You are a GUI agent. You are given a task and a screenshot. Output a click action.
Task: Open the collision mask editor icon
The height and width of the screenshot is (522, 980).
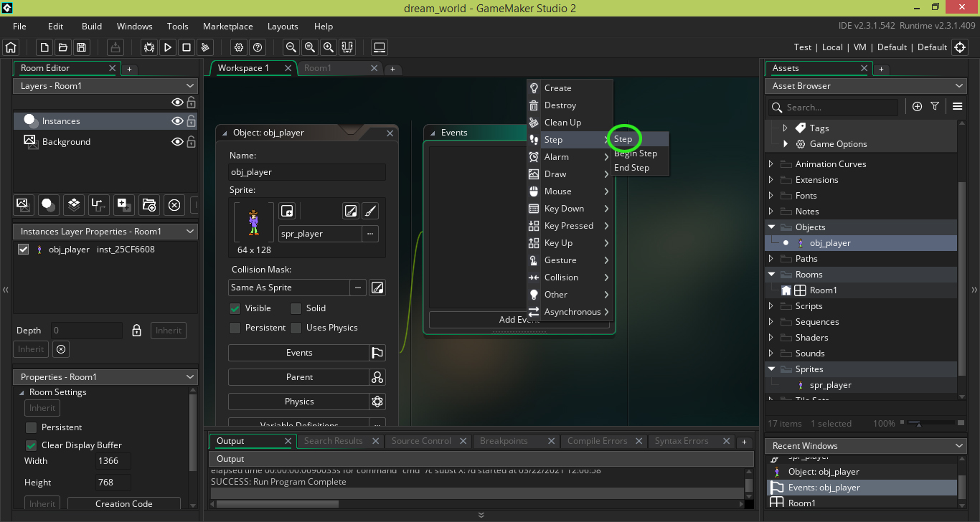click(x=377, y=288)
